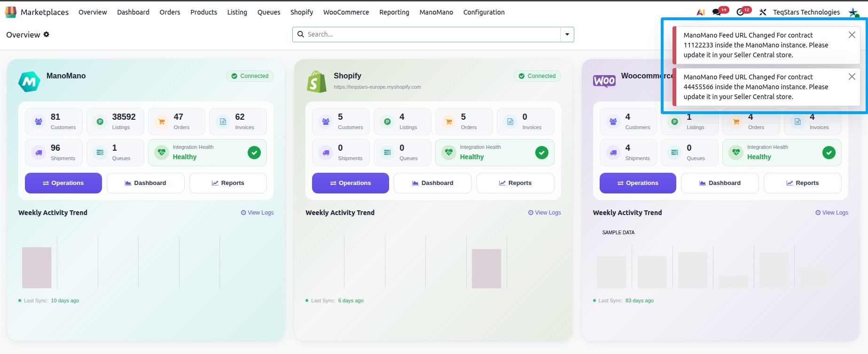The height and width of the screenshot is (354, 868).
Task: Open Shopify 5 Customers tile
Action: click(341, 122)
